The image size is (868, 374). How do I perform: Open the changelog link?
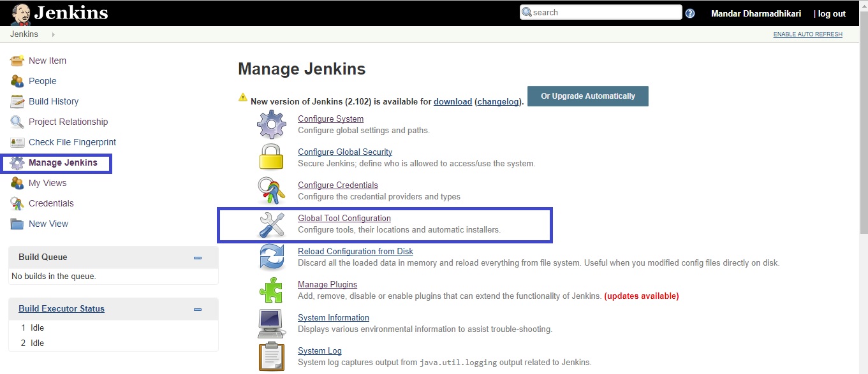499,101
